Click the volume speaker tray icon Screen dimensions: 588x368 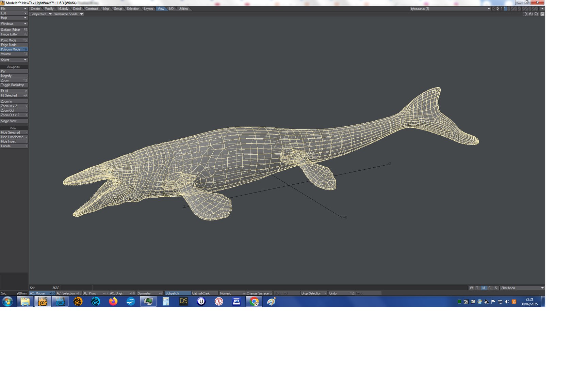[507, 302]
